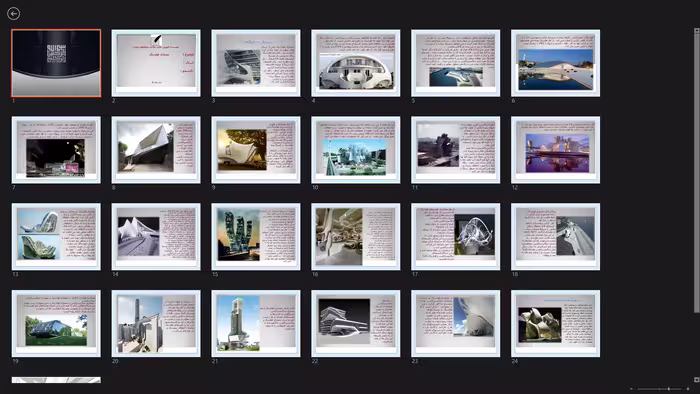Select slide 15 twisted towers thumbnail
Image resolution: width=700 pixels, height=394 pixels.
click(x=256, y=236)
